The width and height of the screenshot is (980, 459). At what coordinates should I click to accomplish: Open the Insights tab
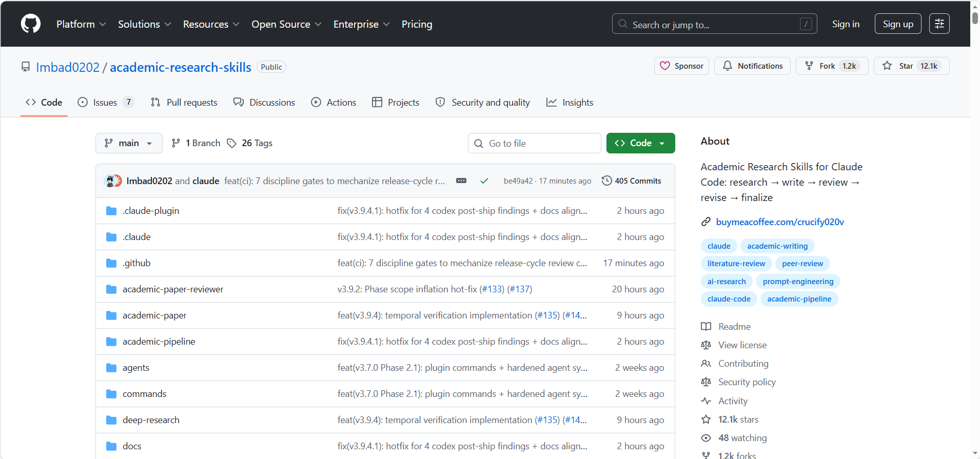point(570,103)
